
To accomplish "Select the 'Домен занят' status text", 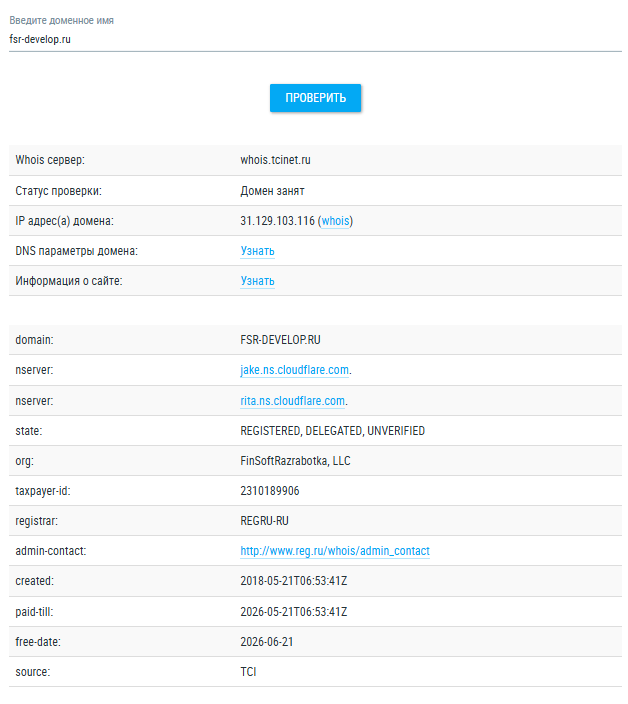I will (x=272, y=191).
